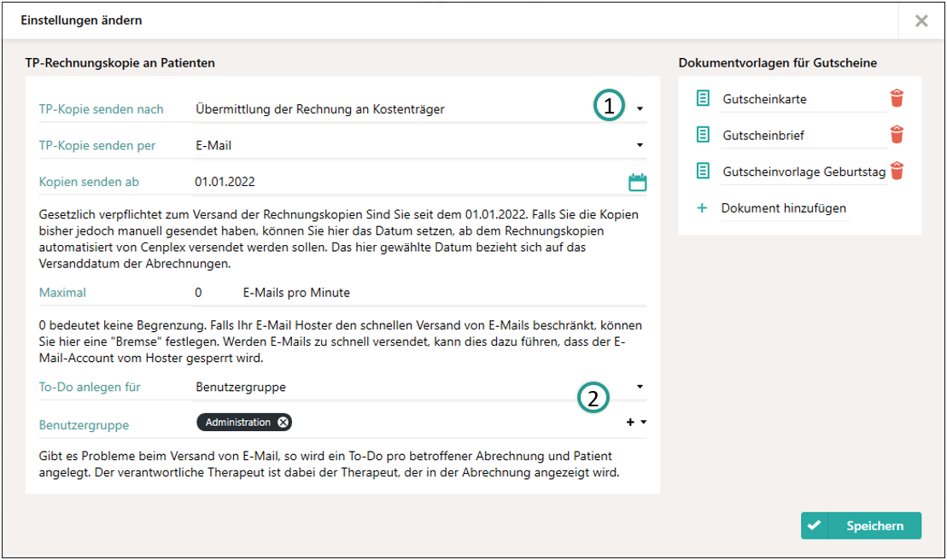Select the Gutscheinvorlage Geburtstag name
Image resolution: width=947 pixels, height=560 pixels.
[804, 172]
